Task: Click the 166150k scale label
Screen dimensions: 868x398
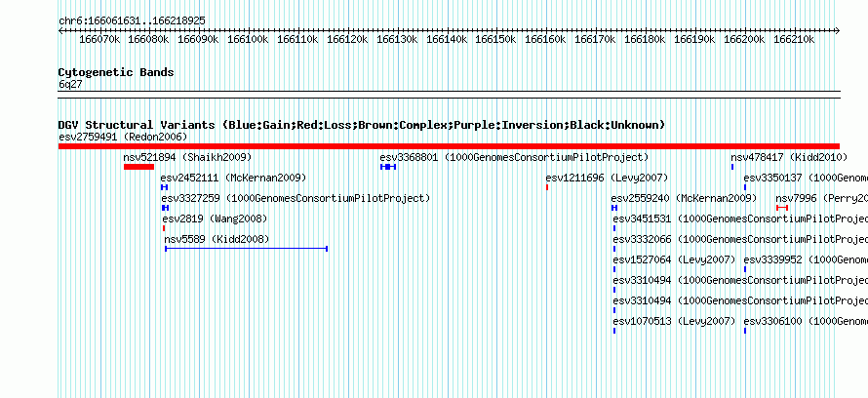Action: coord(496,39)
